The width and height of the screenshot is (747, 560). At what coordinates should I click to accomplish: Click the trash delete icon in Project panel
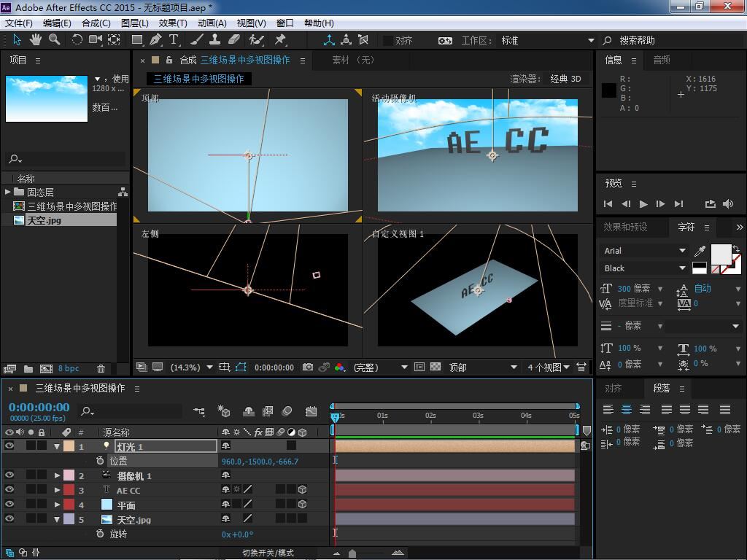click(101, 368)
